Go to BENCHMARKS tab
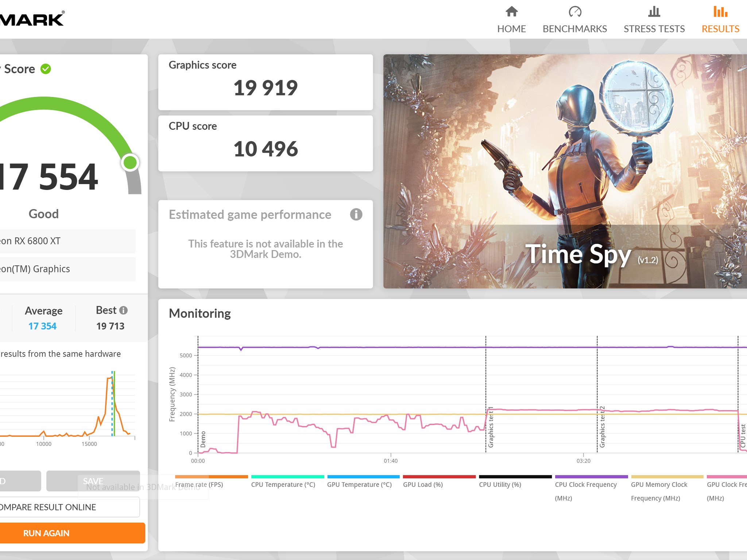 click(575, 29)
